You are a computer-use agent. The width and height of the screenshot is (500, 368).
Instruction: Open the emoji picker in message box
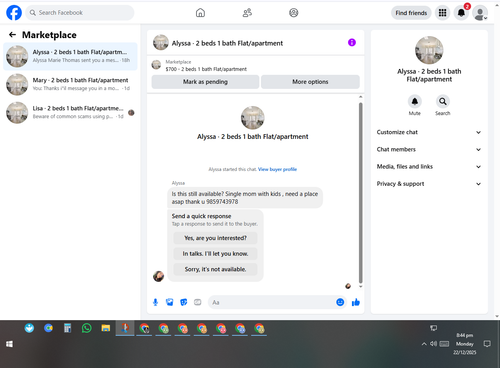(x=340, y=302)
